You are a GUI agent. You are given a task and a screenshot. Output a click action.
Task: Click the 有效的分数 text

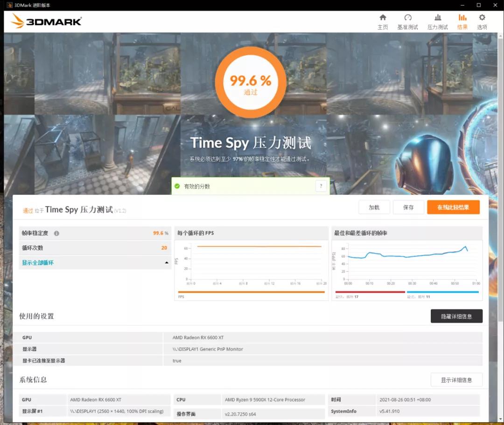click(197, 186)
